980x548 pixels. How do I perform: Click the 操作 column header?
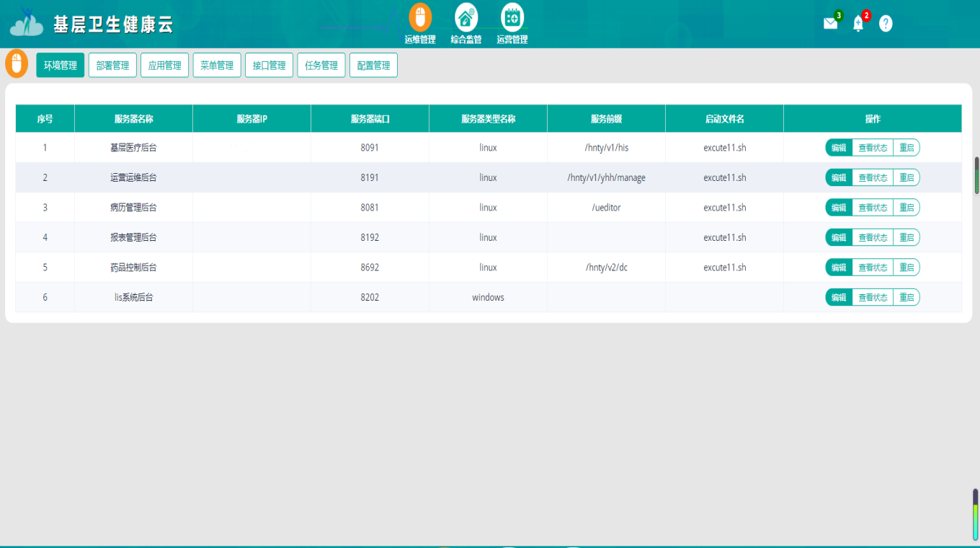pyautogui.click(x=873, y=119)
